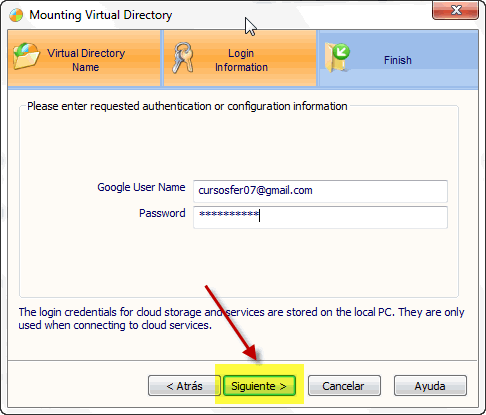Focus the Password input field
The image size is (486, 415).
320,217
